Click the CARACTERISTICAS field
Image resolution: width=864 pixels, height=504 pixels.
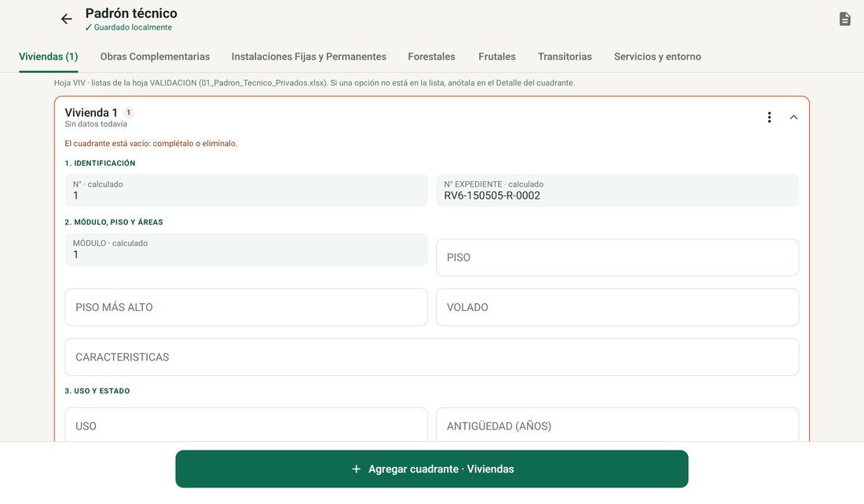[431, 357]
